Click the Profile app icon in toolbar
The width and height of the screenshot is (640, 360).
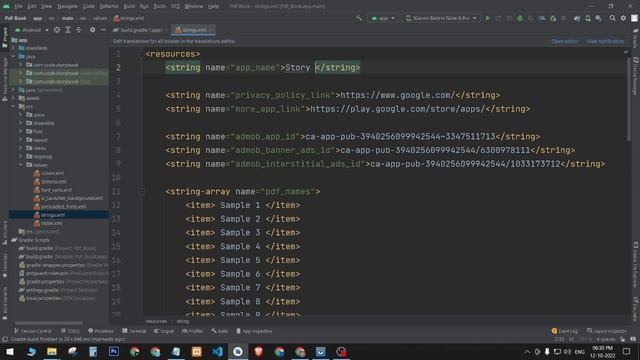pos(542,18)
